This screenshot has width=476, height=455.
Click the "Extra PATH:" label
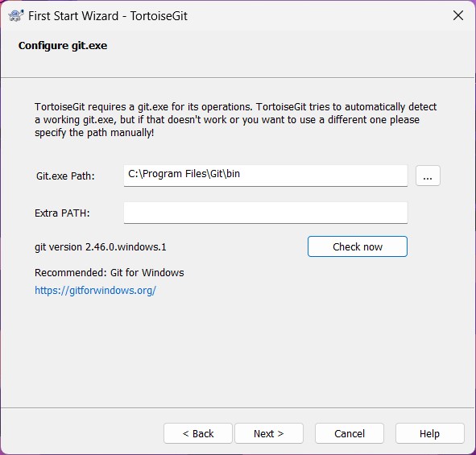(62, 213)
